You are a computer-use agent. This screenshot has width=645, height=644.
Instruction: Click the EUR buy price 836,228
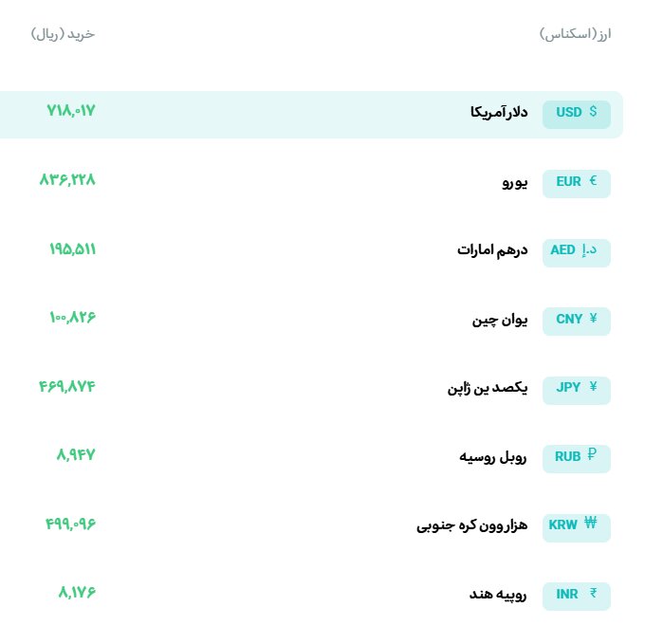coord(67,180)
